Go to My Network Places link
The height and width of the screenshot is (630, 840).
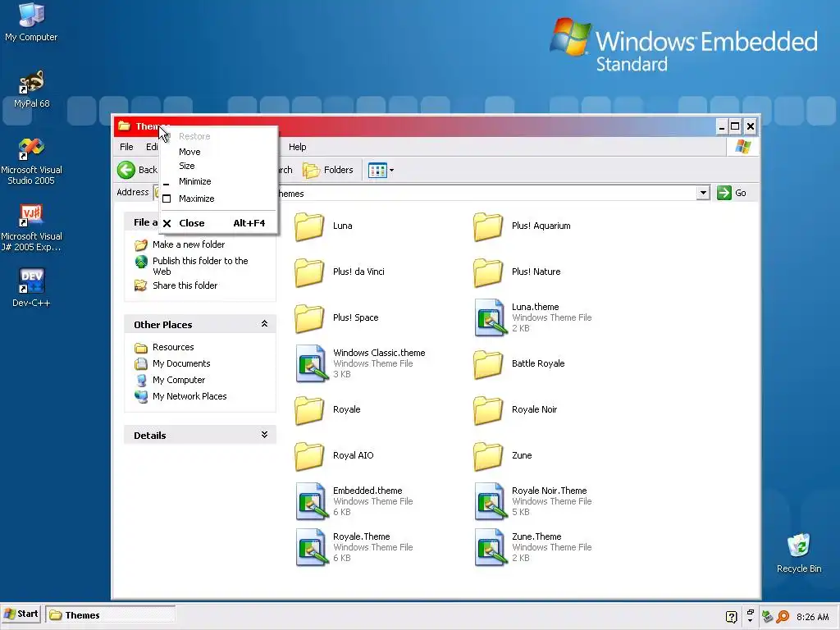click(x=189, y=396)
